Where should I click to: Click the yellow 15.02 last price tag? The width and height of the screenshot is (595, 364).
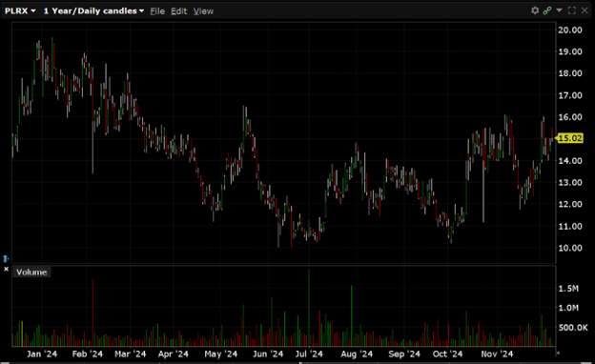[x=569, y=138]
